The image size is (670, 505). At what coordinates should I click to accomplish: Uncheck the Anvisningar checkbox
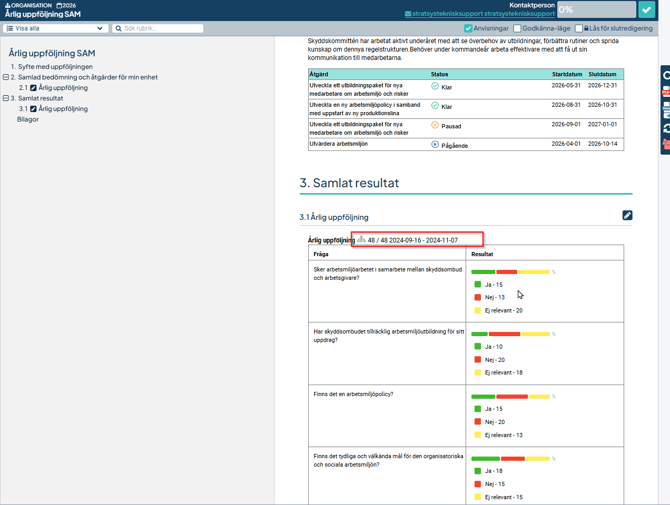(468, 28)
